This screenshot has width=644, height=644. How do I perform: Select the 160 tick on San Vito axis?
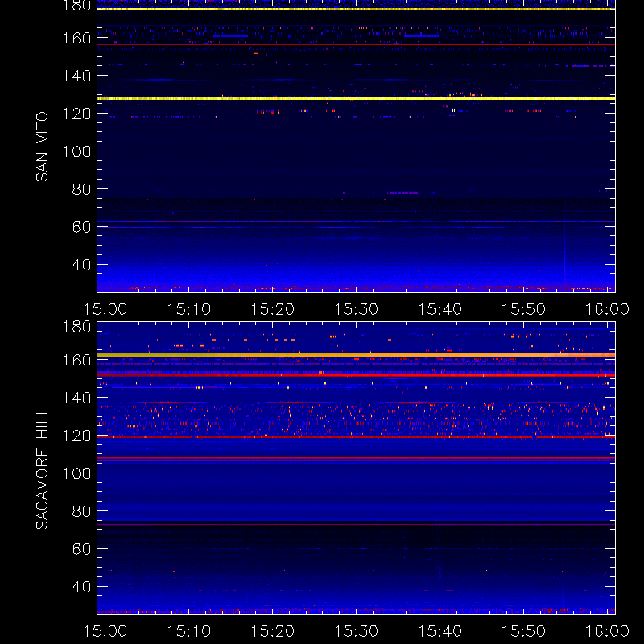(x=76, y=38)
